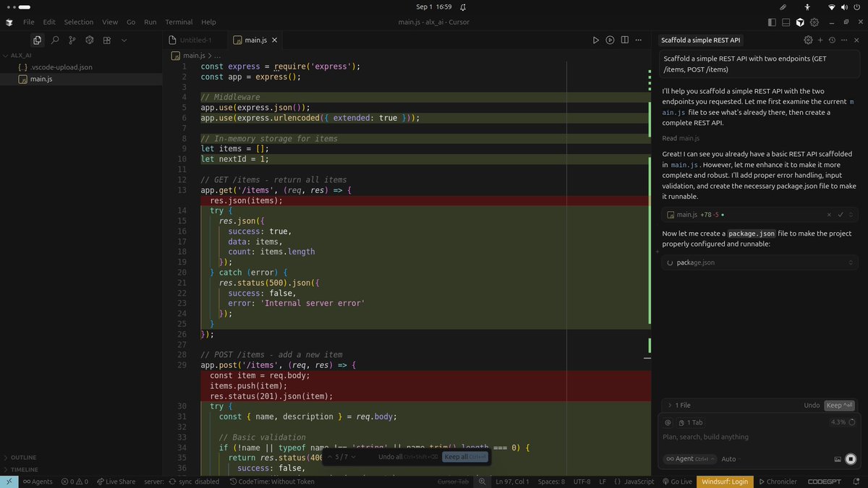This screenshot has width=868, height=488.
Task: Click the Go Live server button
Action: [x=676, y=481]
